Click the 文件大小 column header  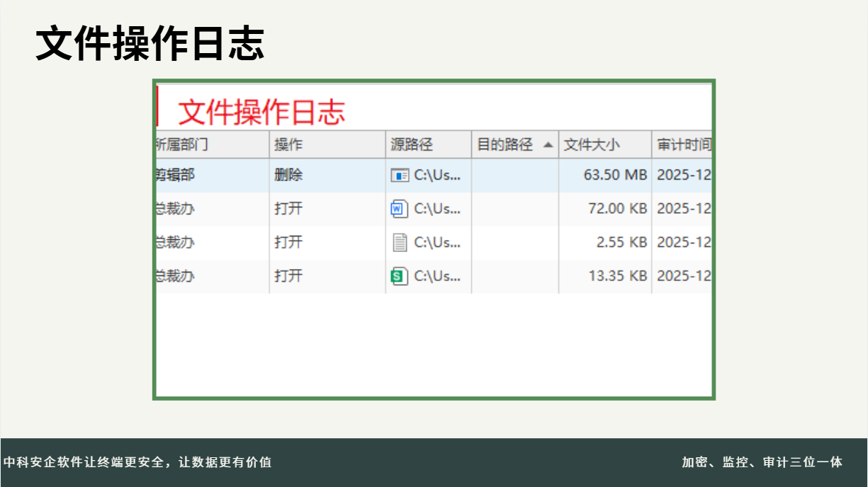coord(592,145)
